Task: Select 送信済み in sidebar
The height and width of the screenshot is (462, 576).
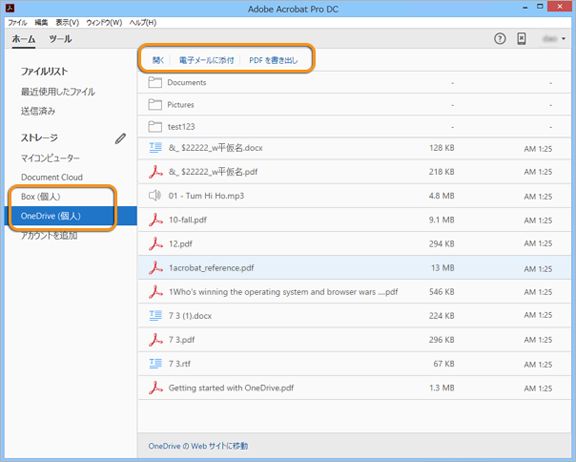Action: click(x=38, y=111)
